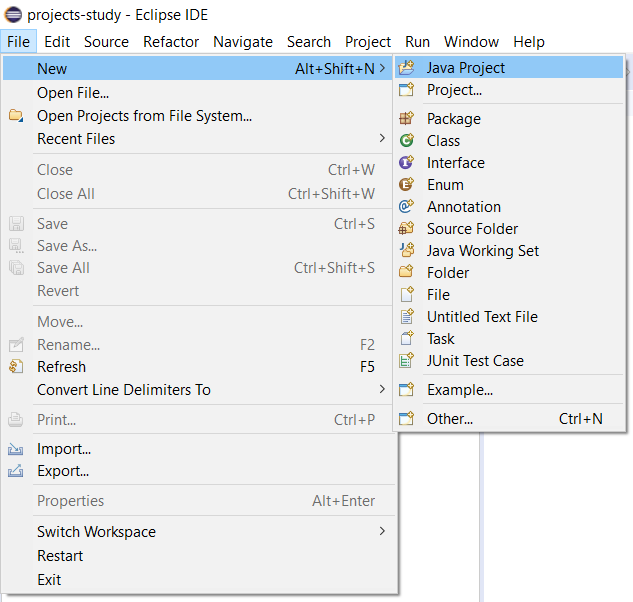Click the Project... wizard icon
The width and height of the screenshot is (633, 602).
407,90
